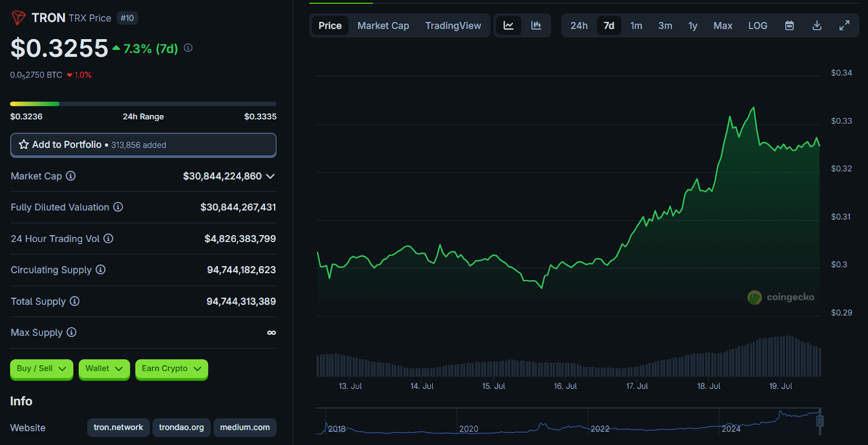Select the 1y time range
The height and width of the screenshot is (445, 868).
tap(693, 26)
